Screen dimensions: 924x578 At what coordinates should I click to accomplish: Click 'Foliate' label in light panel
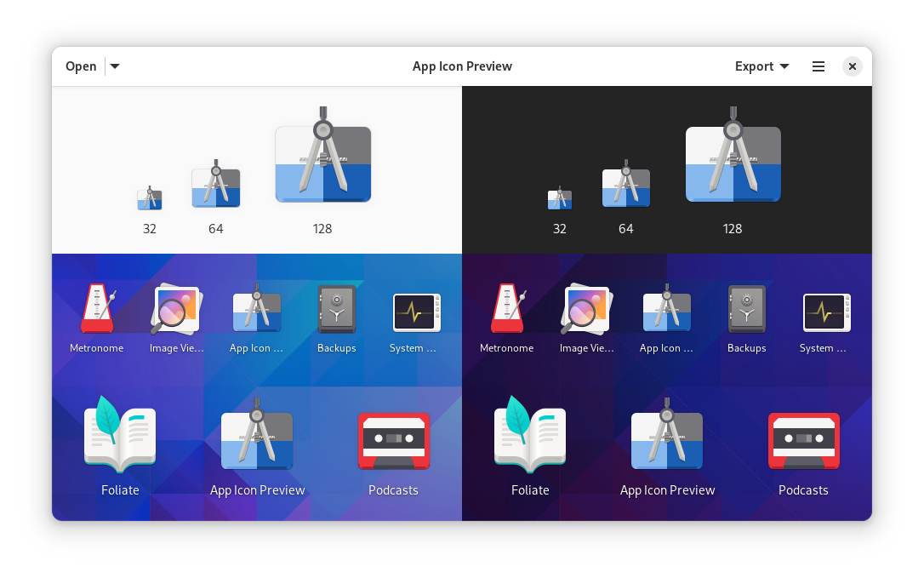tap(120, 490)
